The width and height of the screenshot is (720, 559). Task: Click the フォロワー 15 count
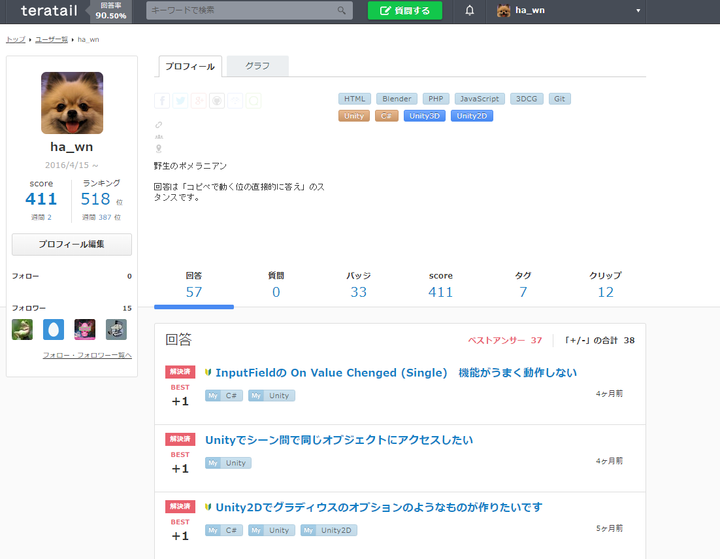(x=127, y=308)
